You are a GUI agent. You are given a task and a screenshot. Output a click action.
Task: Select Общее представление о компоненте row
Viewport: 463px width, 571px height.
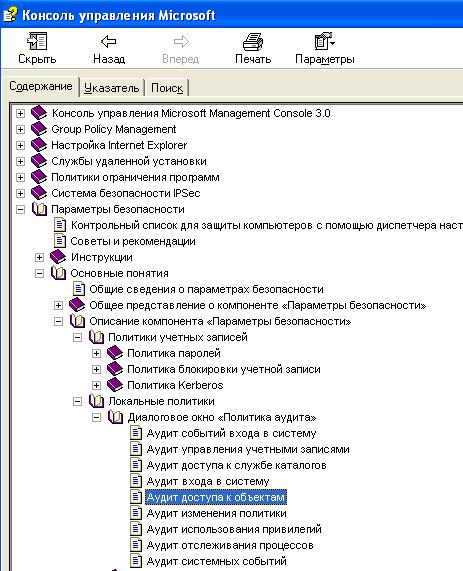pyautogui.click(x=258, y=305)
